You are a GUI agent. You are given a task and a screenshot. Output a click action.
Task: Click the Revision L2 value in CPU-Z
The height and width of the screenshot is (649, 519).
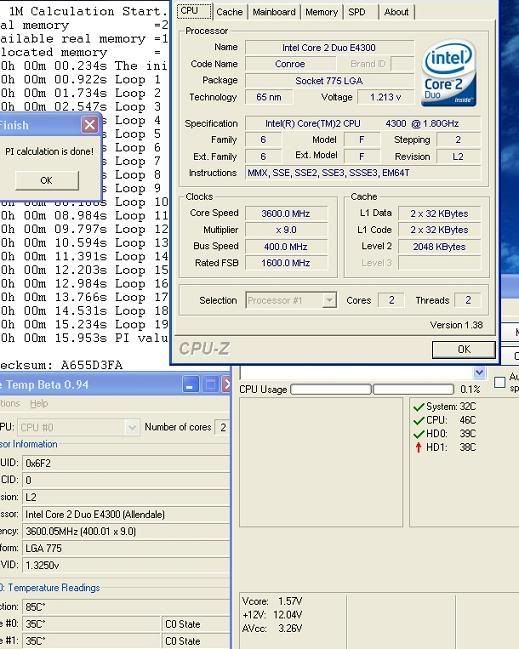point(459,156)
